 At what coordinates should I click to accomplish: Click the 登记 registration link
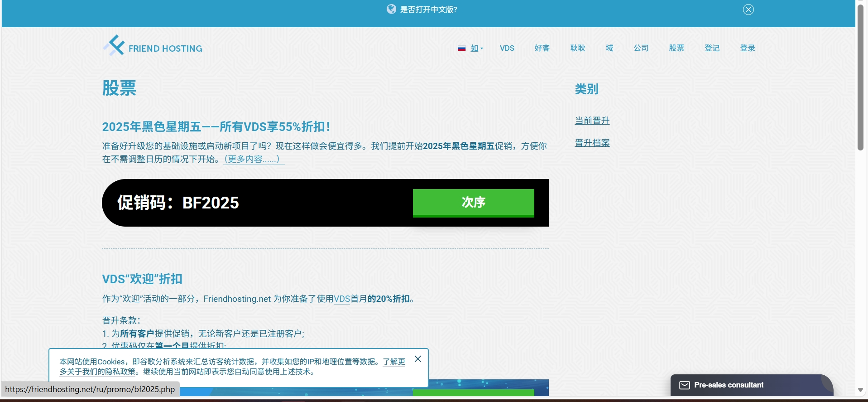click(712, 48)
